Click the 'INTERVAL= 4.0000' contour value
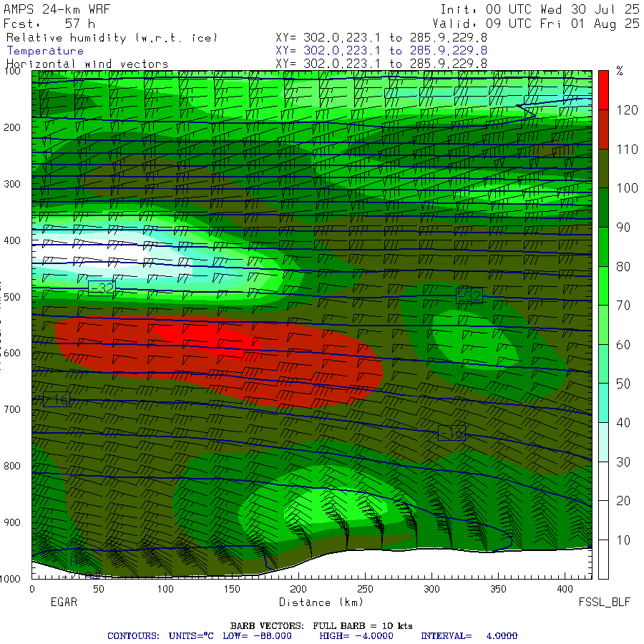 (469, 636)
